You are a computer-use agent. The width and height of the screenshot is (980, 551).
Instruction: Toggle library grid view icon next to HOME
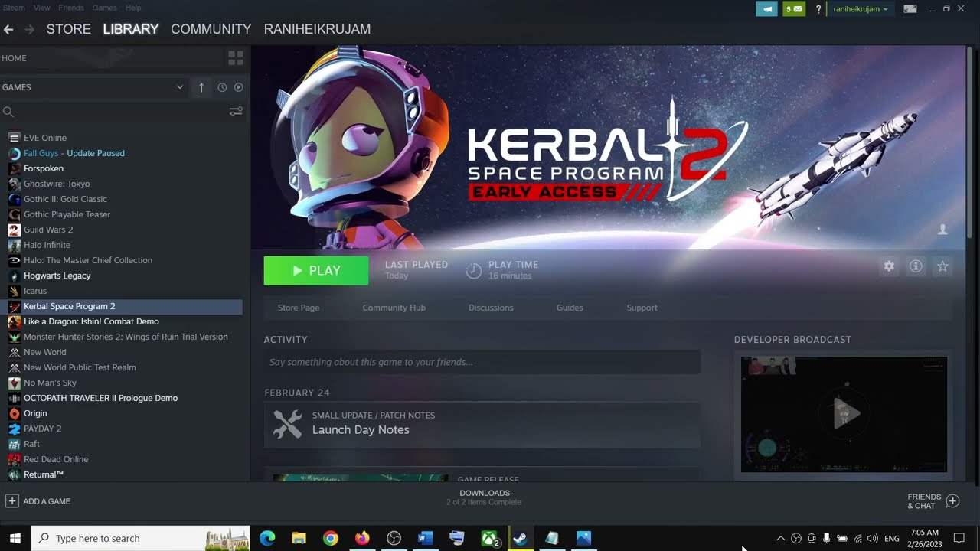[x=236, y=58]
